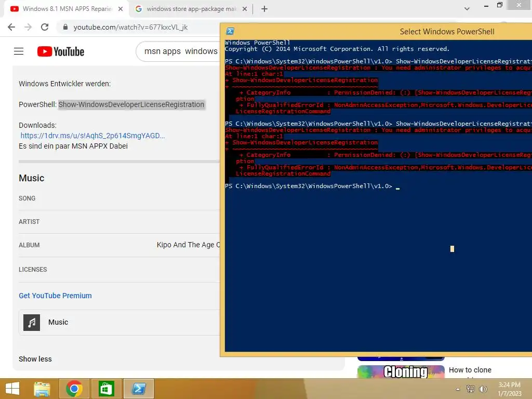Open the Windows Start button
532x399 pixels.
12,389
